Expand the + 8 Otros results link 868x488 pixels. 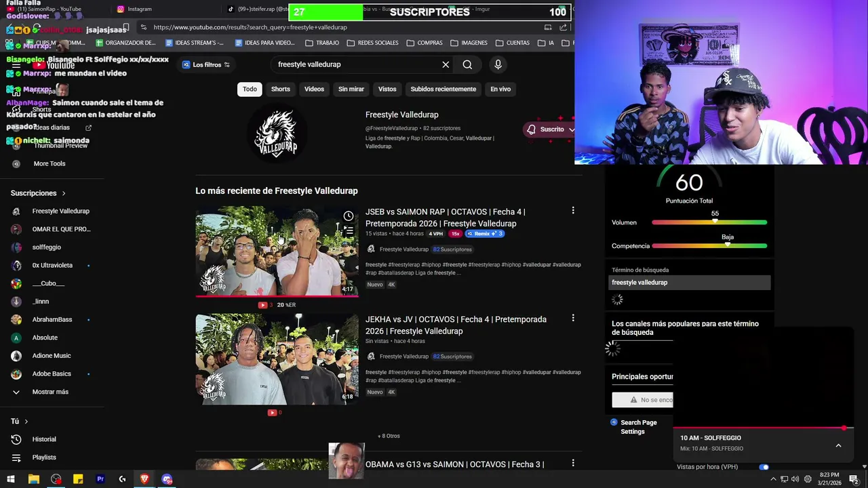pos(389,436)
